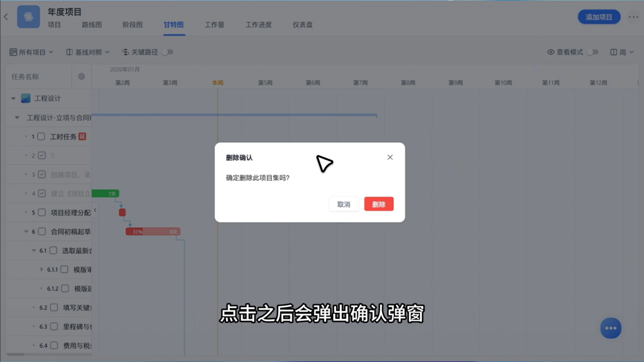Screen dimensions: 644x362
Task: Open the three-dot menu beside 添加项目
Action: (x=633, y=17)
